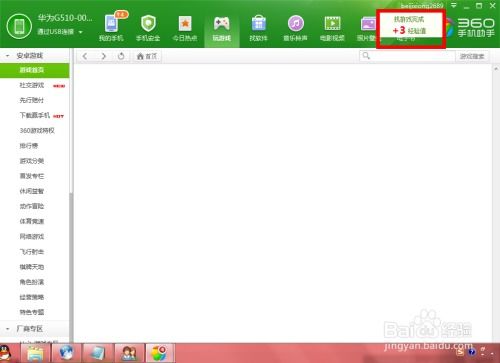Screen dimensions: 500x363
Task: Open the 今日热点 star icon
Action: click(185, 23)
